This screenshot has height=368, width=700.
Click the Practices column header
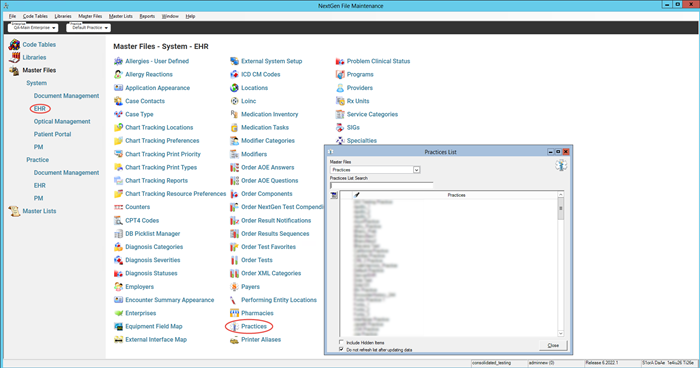coord(456,195)
